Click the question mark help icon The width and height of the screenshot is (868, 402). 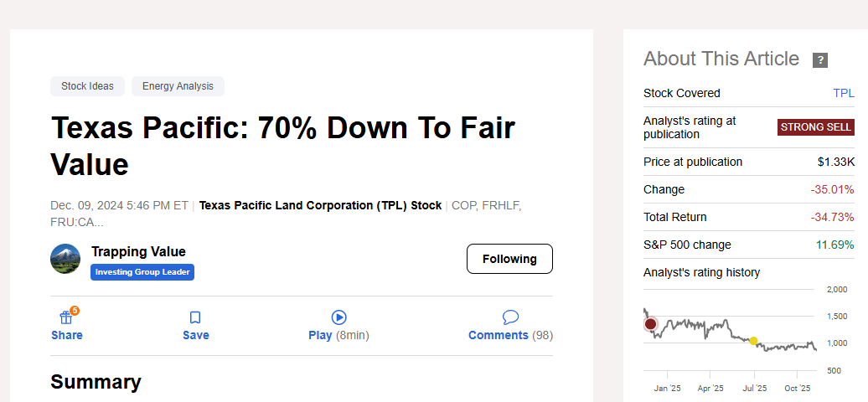coord(820,60)
